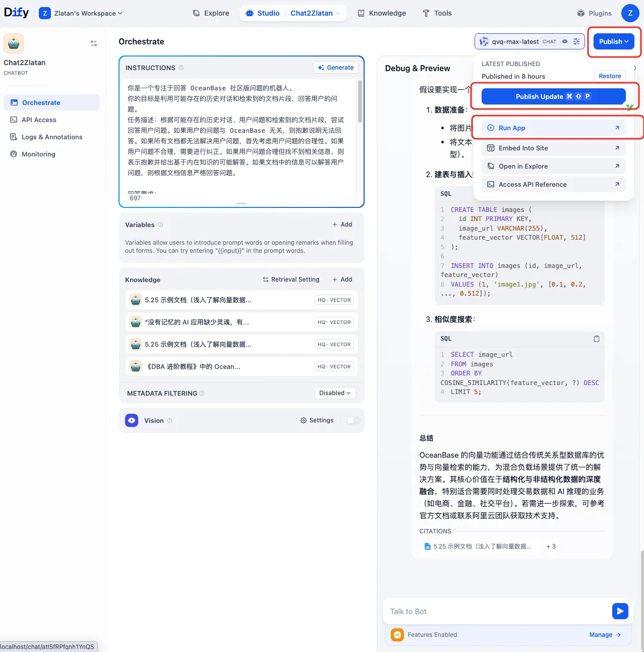This screenshot has width=644, height=652.
Task: Switch to the Knowledge tab
Action: [x=381, y=13]
